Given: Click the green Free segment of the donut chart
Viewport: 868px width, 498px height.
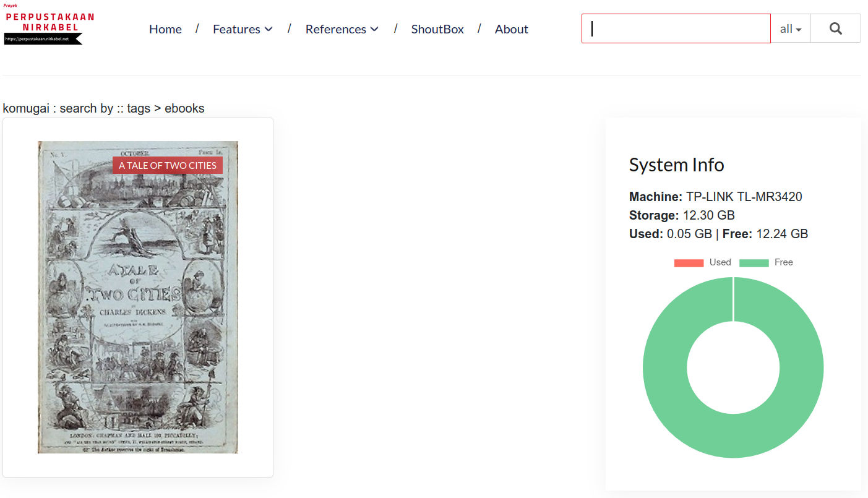Looking at the screenshot, I should [733, 436].
